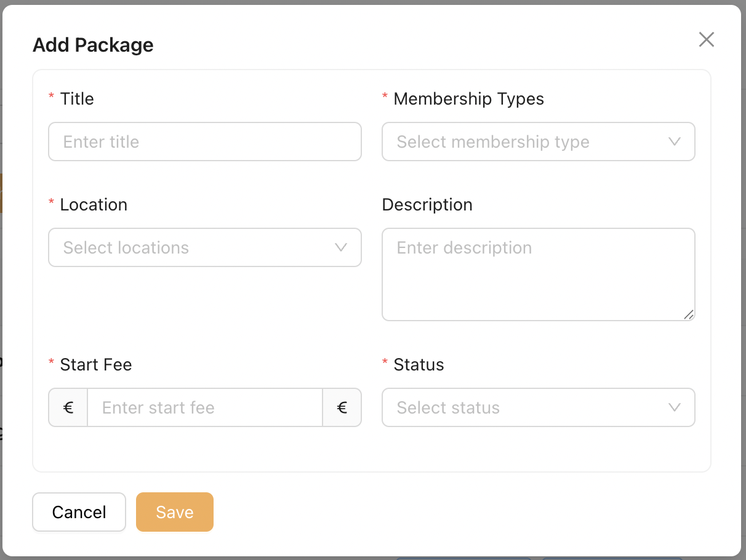The height and width of the screenshot is (560, 746).
Task: Click the Membership Types label
Action: [468, 99]
